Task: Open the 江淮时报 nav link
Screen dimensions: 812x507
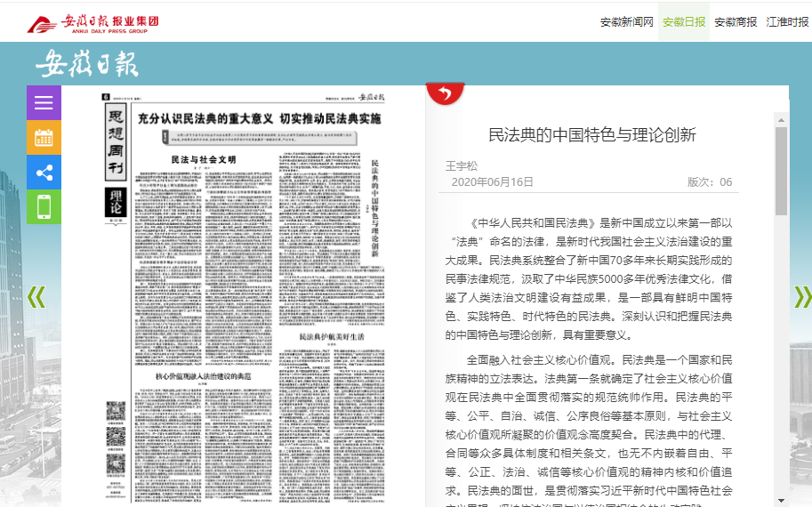Action: point(787,22)
